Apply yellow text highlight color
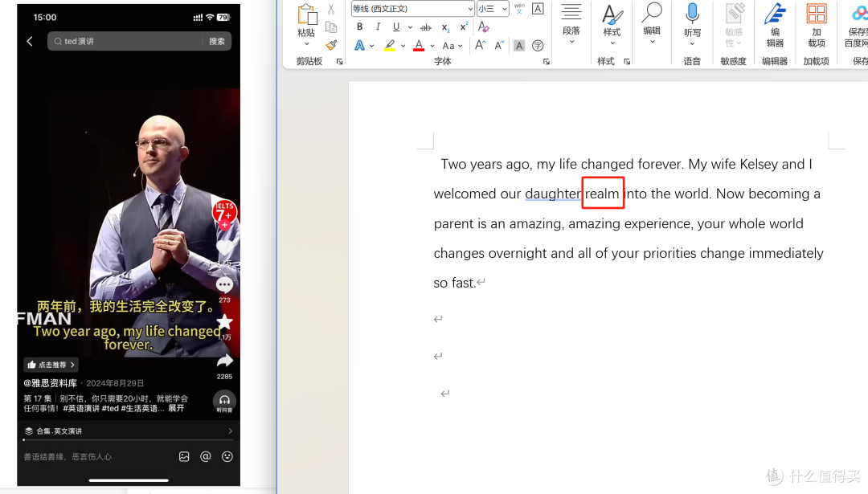This screenshot has width=868, height=494. (x=390, y=45)
